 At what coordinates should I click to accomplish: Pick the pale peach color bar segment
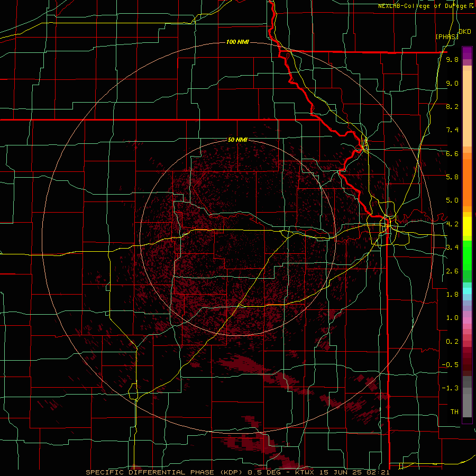click(x=467, y=109)
